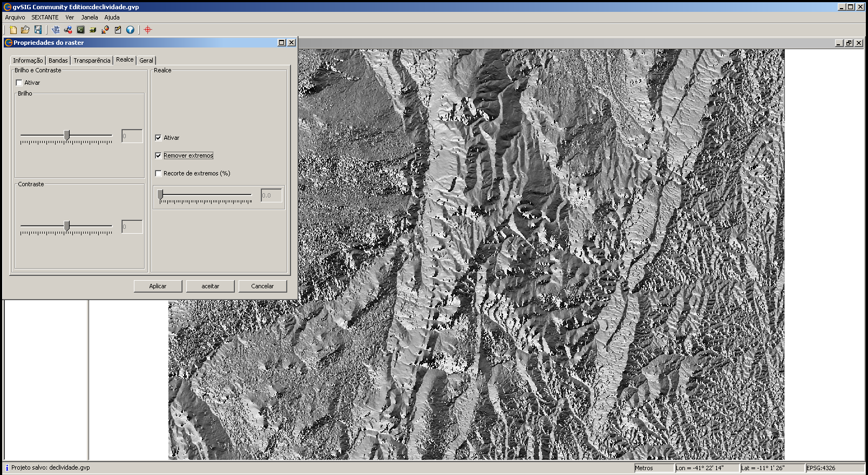Image resolution: width=868 pixels, height=475 pixels.
Task: Click the red crosshair target icon
Action: [148, 30]
